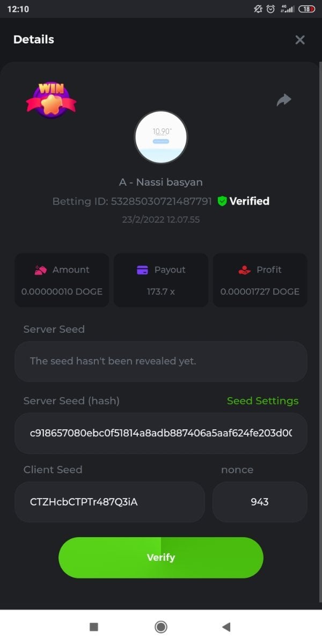Tap the green Verified shield icon
This screenshot has width=322, height=644.
222,201
